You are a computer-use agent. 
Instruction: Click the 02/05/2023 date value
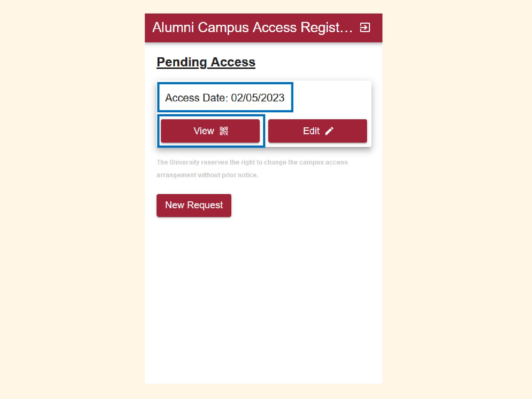(258, 98)
